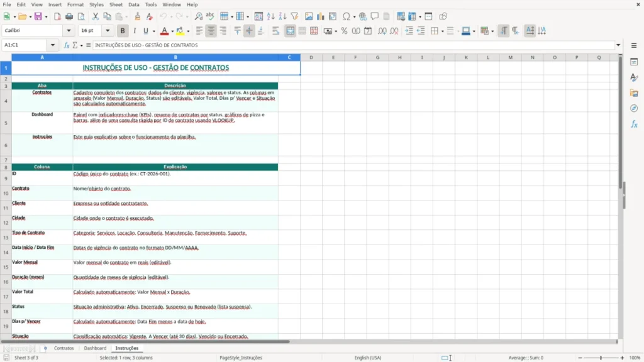Run the spelling check

click(210, 16)
